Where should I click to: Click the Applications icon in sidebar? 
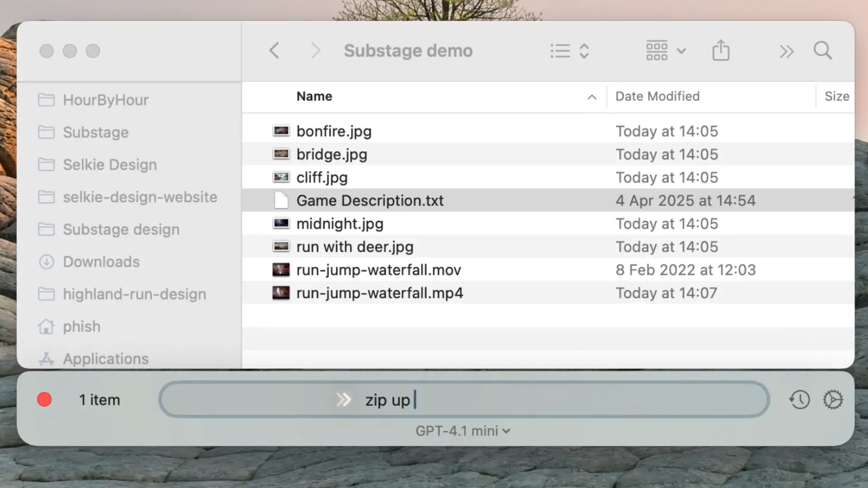point(46,359)
